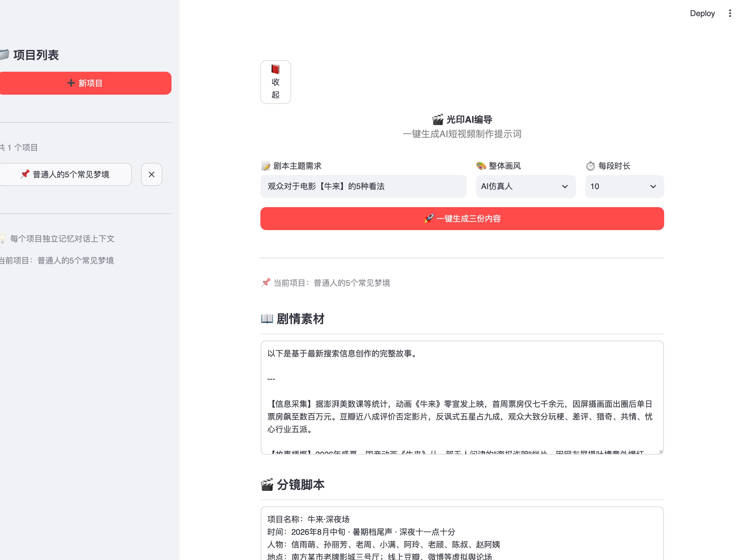Viewport: 737px width, 560px height.
Task: Click the pushpin icon beside 当前项目 in main area
Action: [266, 283]
